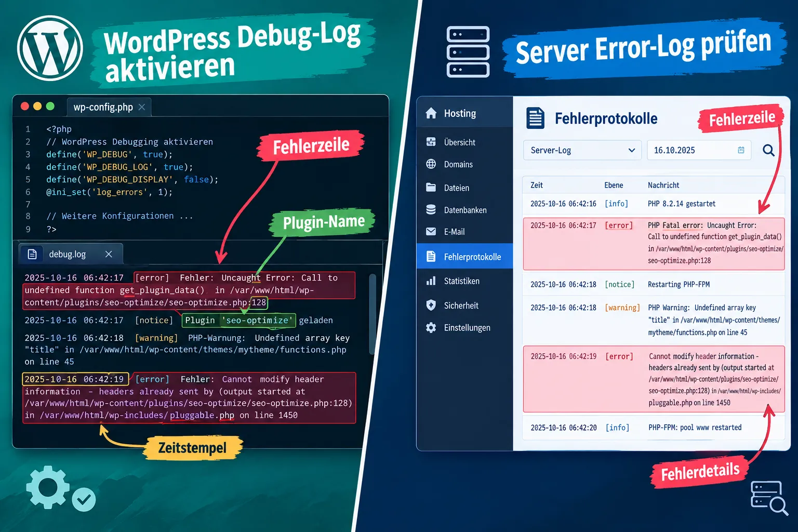Close the wp-config.php tab
This screenshot has height=532, width=798.
[x=142, y=107]
